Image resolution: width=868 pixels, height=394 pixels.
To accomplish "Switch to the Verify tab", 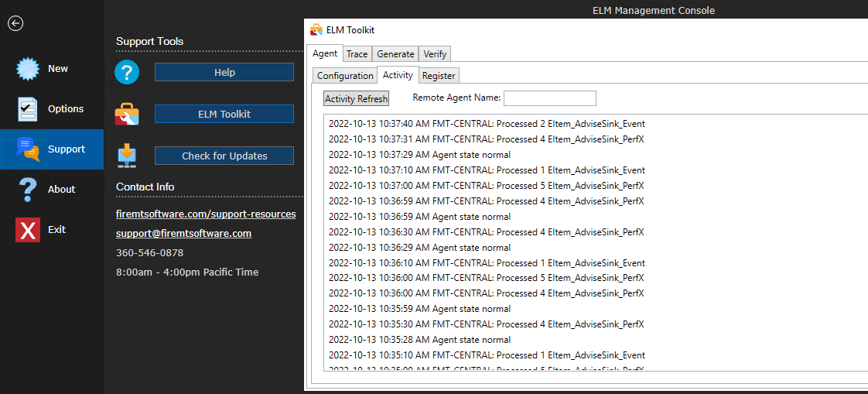I will click(435, 53).
